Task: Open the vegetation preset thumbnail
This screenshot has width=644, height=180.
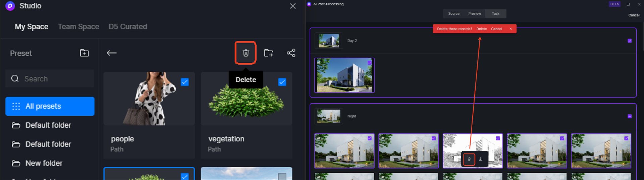Action: (247, 99)
